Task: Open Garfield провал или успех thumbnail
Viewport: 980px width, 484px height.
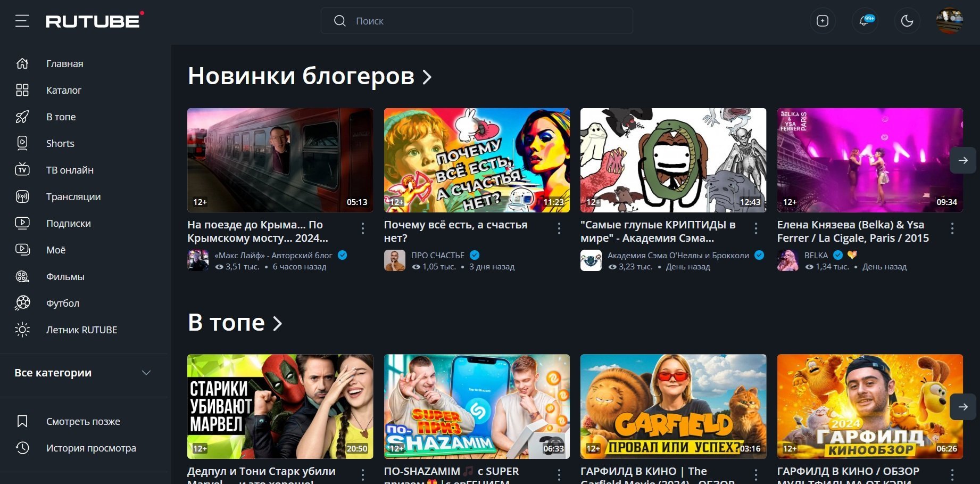Action: [674, 407]
